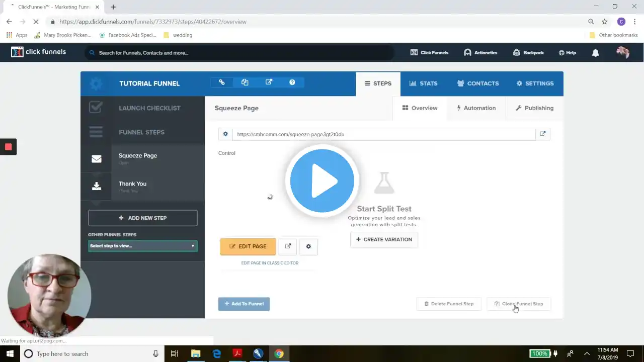Open the Windows Start menu
644x362 pixels.
click(x=10, y=354)
